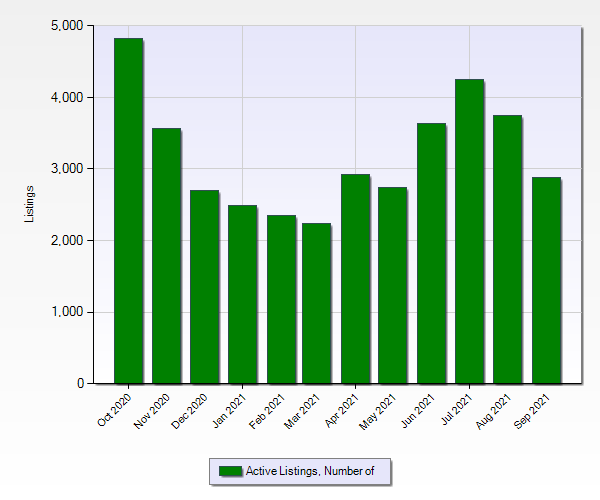The image size is (600, 500).
Task: Click the 'Active Listings, Number of' legend text
Action: pos(310,471)
